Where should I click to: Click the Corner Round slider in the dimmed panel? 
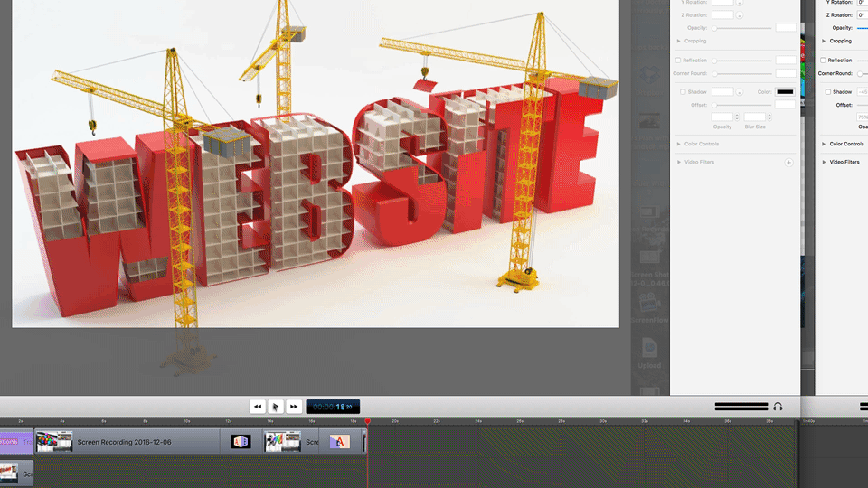pos(742,73)
